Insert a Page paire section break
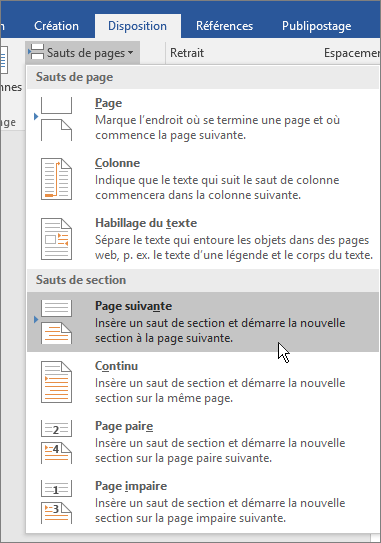This screenshot has height=543, width=381. [203, 442]
